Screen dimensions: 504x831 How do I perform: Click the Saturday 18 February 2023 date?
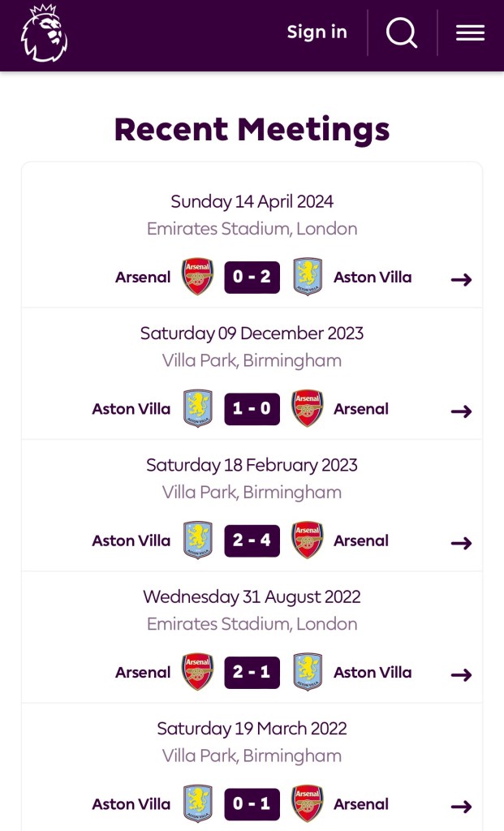pyautogui.click(x=252, y=465)
